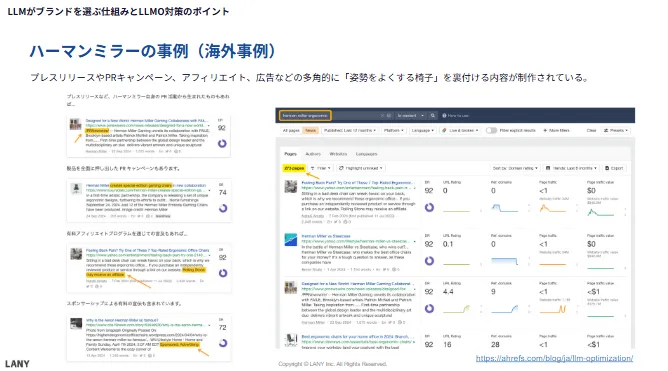The image size is (668, 371).
Task: Click the Clear filters button
Action: pos(591,130)
